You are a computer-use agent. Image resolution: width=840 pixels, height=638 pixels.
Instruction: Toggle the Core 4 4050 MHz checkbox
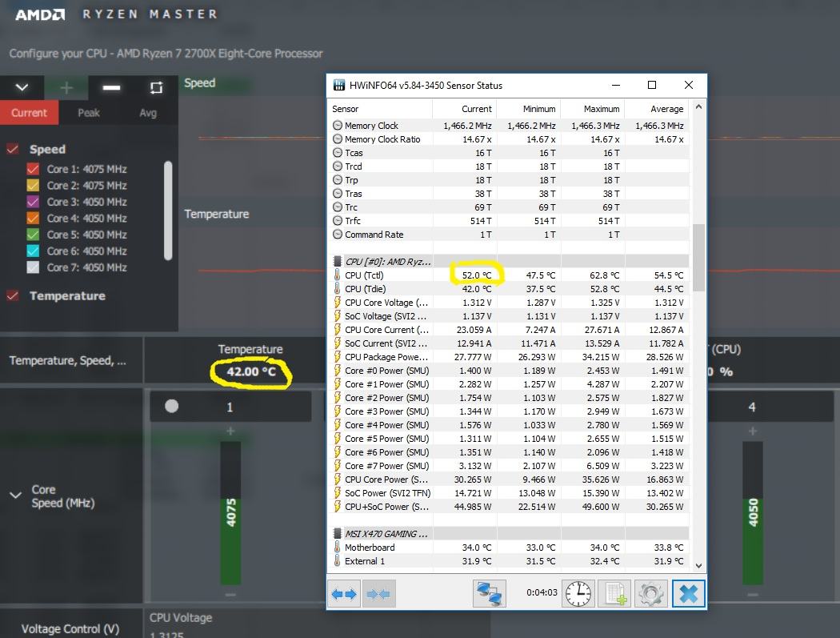pos(34,219)
